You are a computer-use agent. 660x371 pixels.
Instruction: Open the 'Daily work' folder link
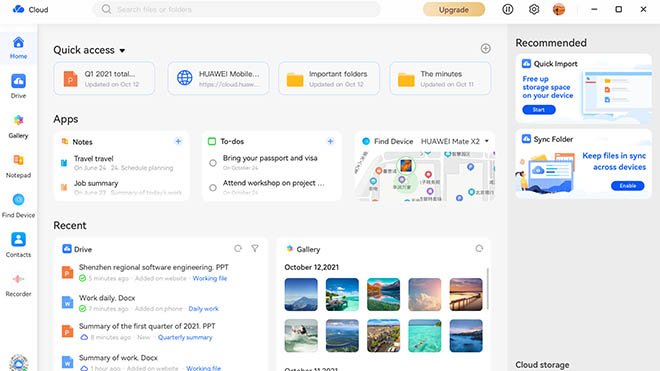pyautogui.click(x=203, y=309)
